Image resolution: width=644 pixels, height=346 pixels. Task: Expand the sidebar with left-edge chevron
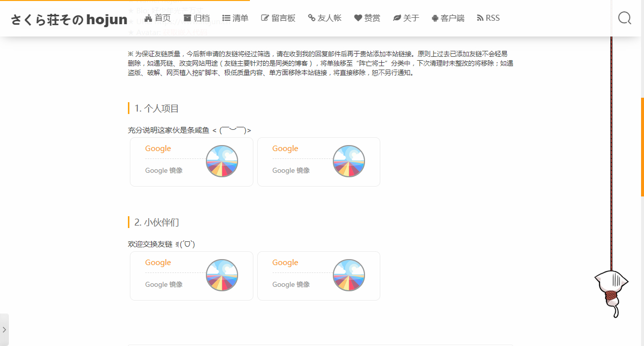click(x=4, y=330)
